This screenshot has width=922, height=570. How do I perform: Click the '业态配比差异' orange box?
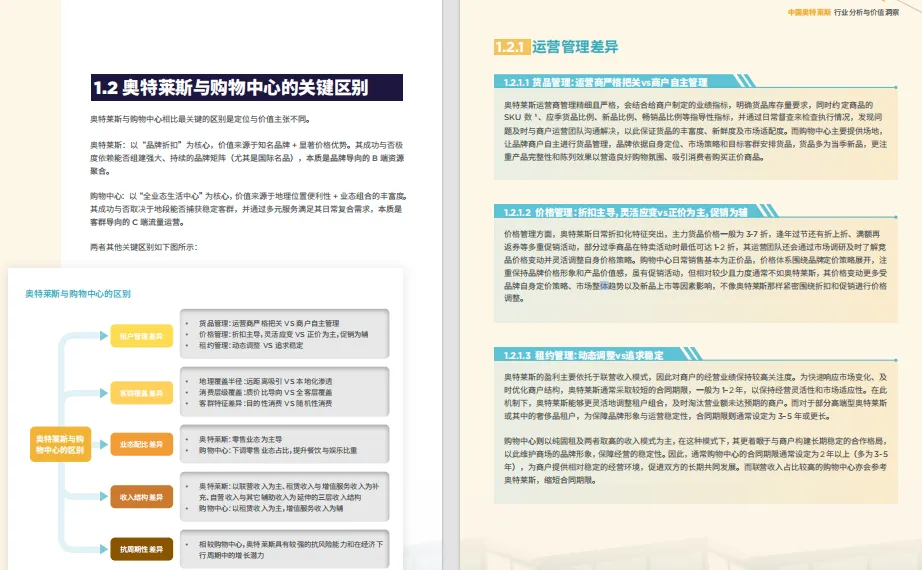click(x=142, y=445)
